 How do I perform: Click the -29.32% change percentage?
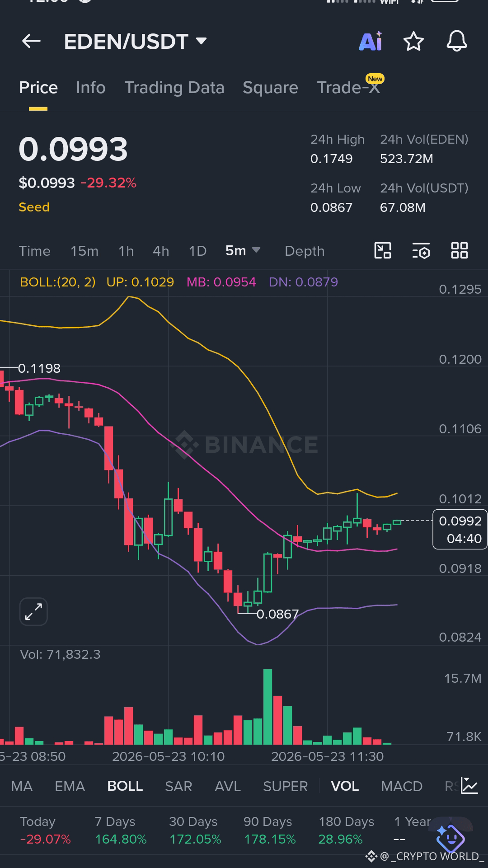click(108, 183)
